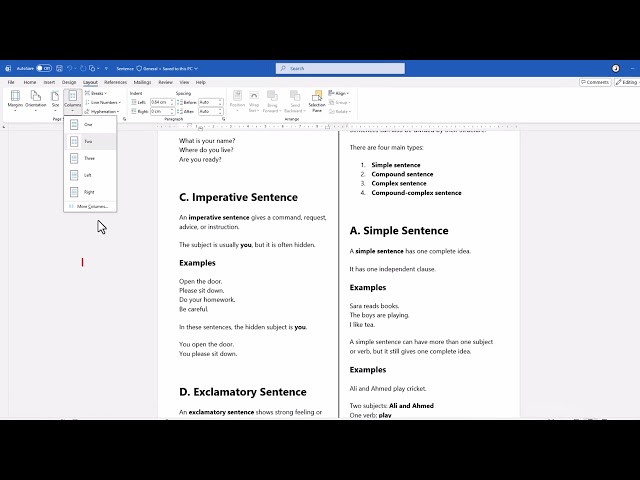Switch to the Design tab
640x480 pixels.
[69, 82]
